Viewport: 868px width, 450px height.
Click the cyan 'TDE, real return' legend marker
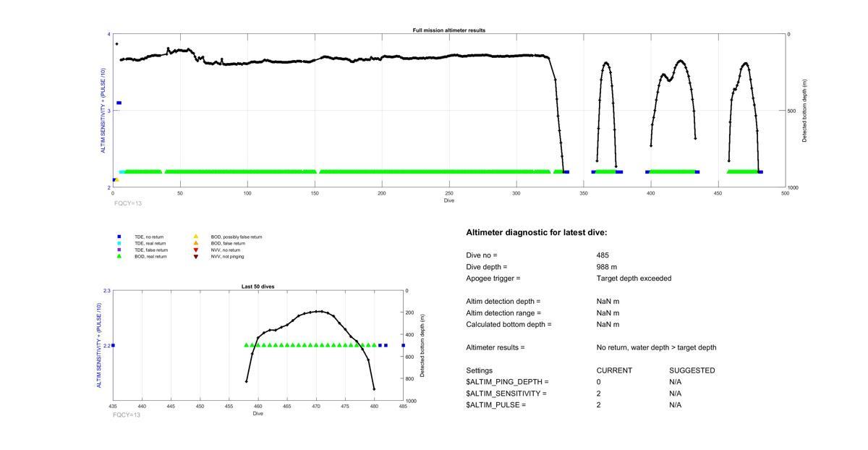(x=119, y=243)
